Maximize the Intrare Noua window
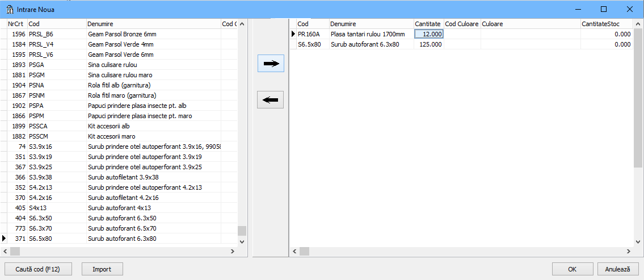 click(604, 9)
